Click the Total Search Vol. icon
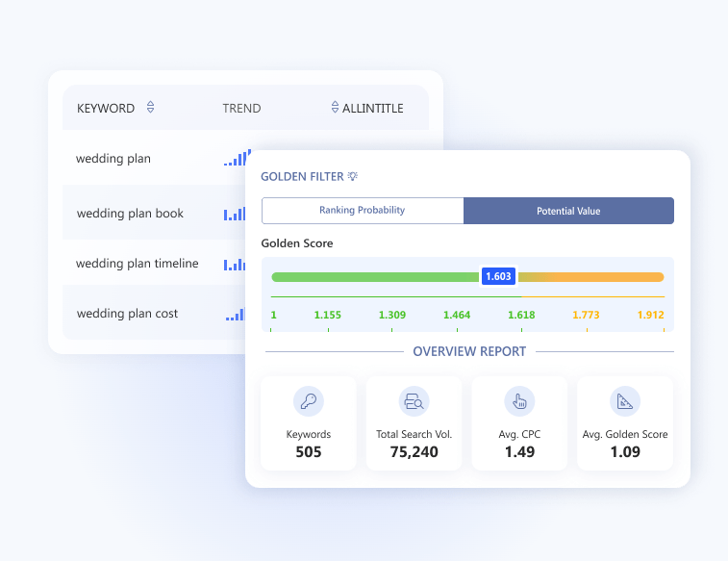This screenshot has height=561, width=728. click(414, 401)
